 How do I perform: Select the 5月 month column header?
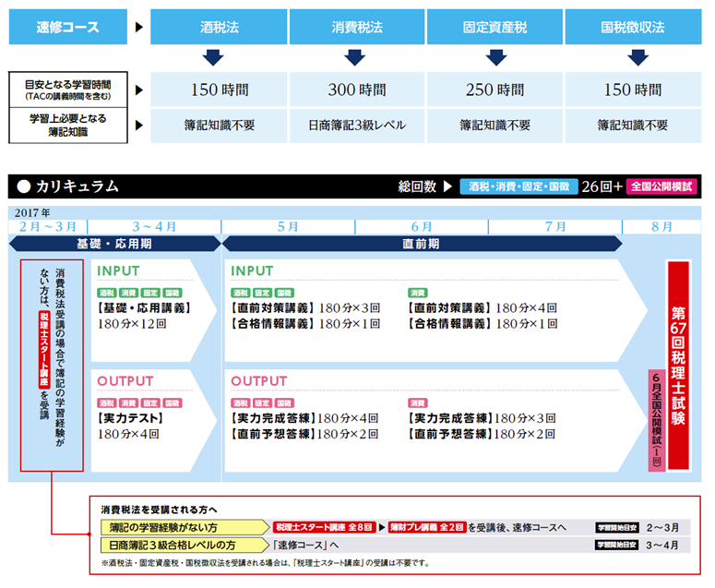point(288,226)
